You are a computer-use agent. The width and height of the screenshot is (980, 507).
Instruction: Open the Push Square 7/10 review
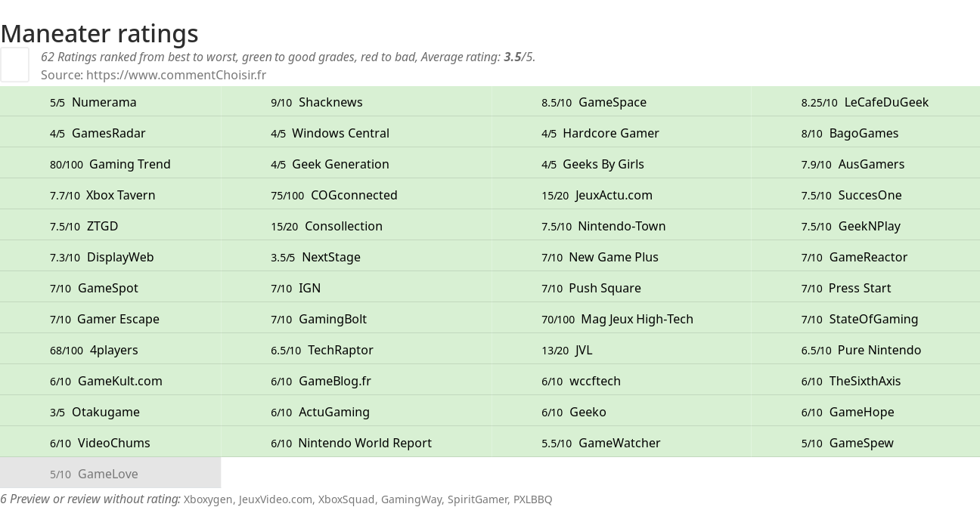(622, 288)
